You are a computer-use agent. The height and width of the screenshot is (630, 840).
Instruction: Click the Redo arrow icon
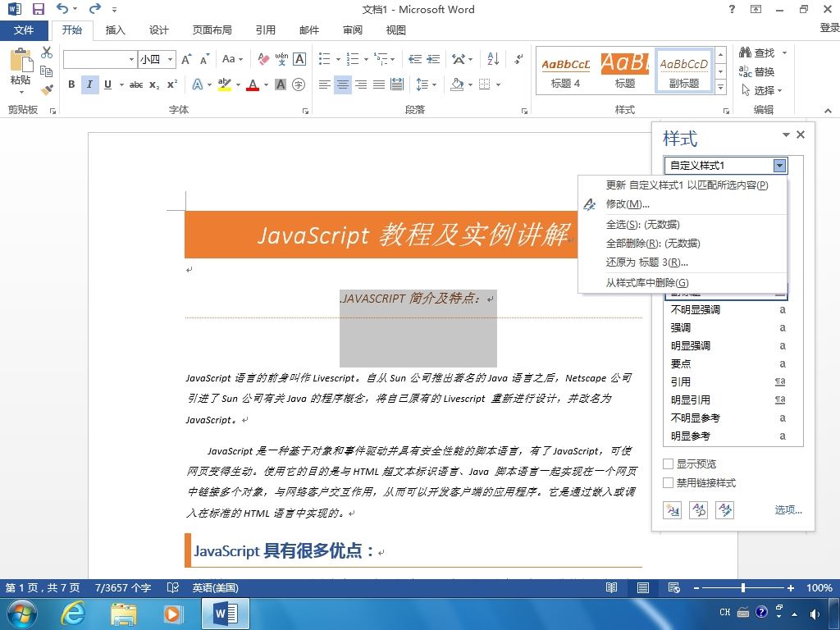(x=95, y=8)
